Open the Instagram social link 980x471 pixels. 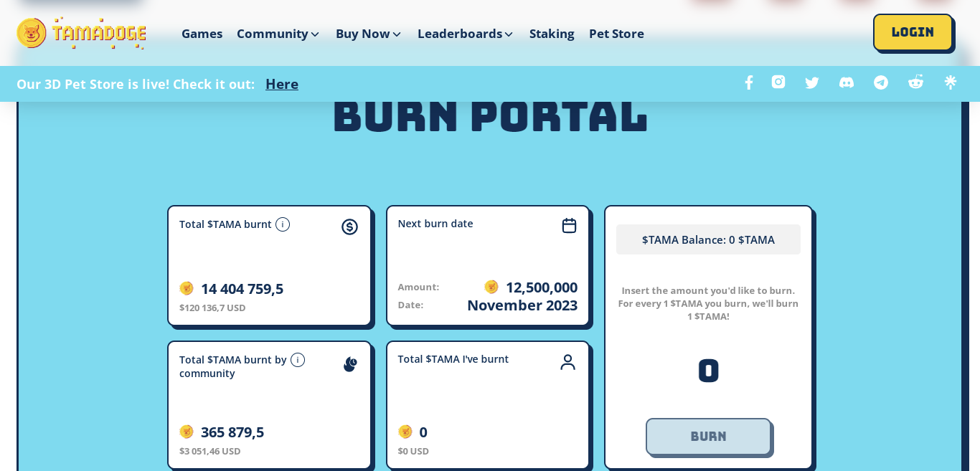point(778,82)
